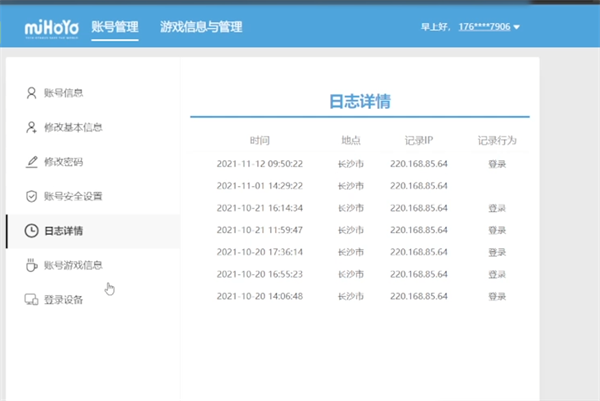Click the miHoYo logo
The height and width of the screenshot is (401, 600).
50,27
